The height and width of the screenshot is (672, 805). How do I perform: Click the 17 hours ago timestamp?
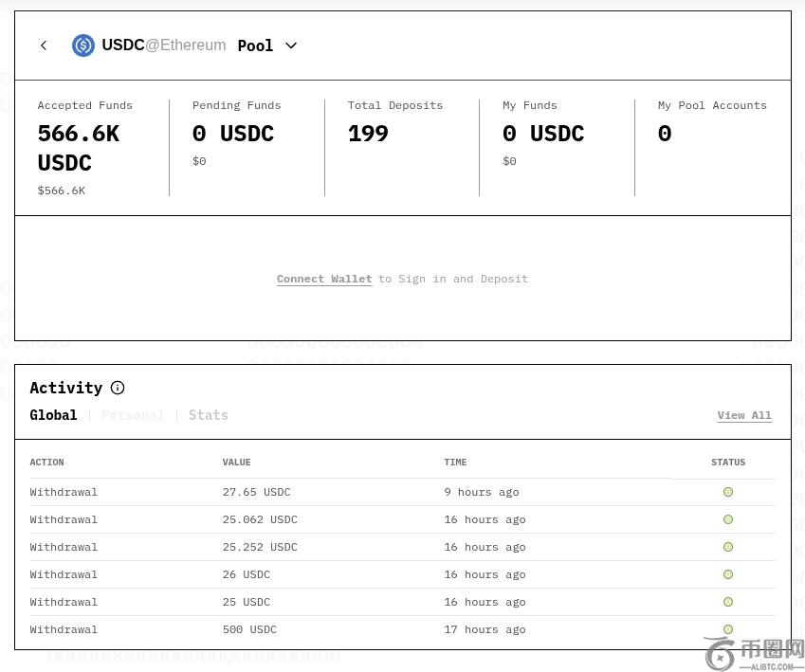pyautogui.click(x=485, y=629)
